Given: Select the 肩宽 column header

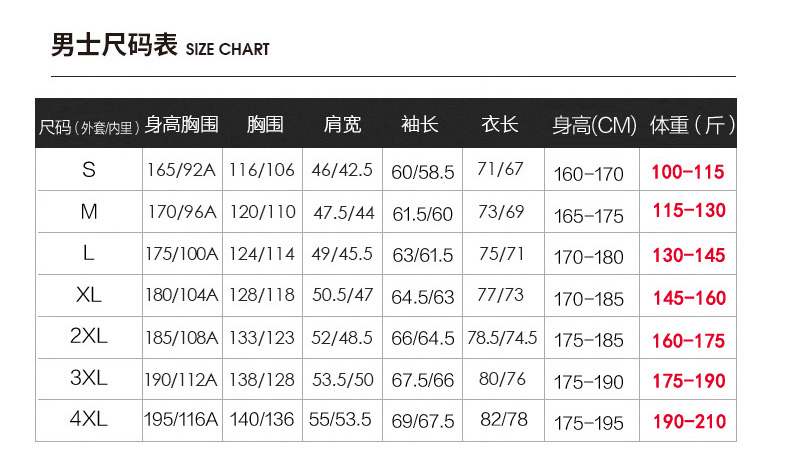Looking at the screenshot, I should 342,125.
